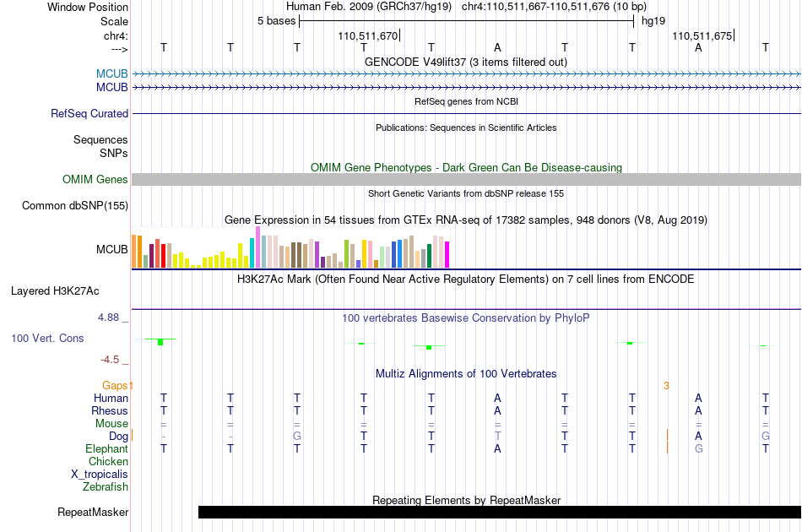The height and width of the screenshot is (532, 802).
Task: Click the tallest violet bar in GTEx chart
Action: click(257, 247)
